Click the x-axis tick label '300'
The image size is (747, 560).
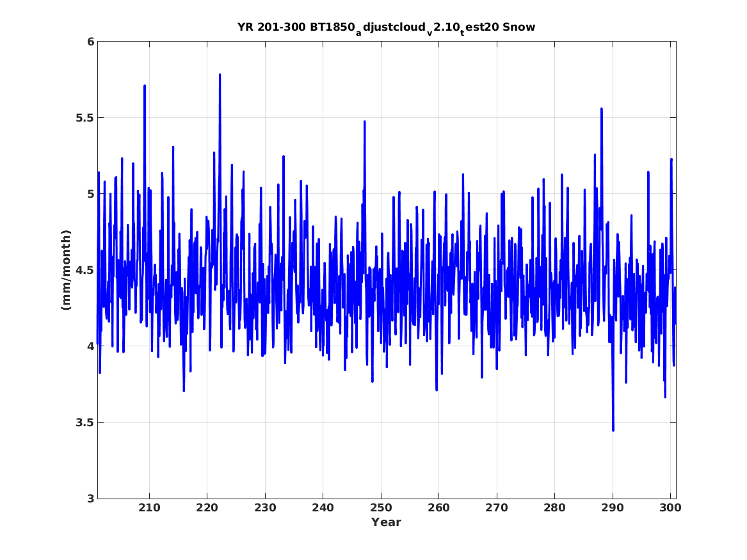671,508
